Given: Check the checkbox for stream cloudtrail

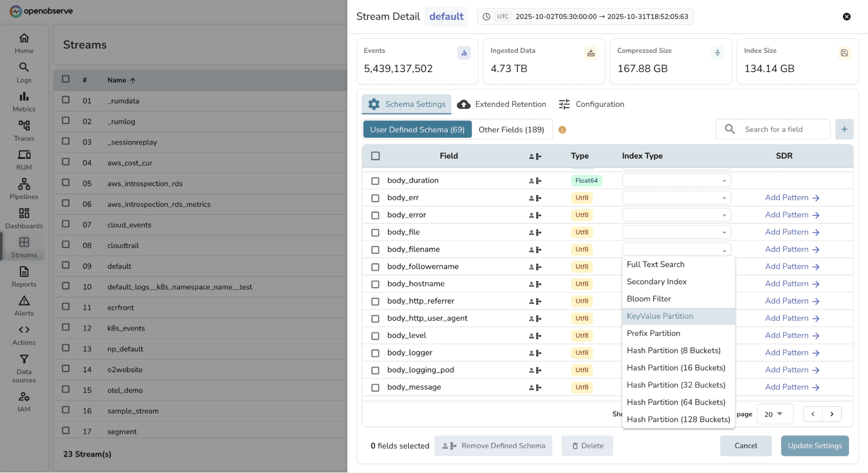Looking at the screenshot, I should pos(66,245).
